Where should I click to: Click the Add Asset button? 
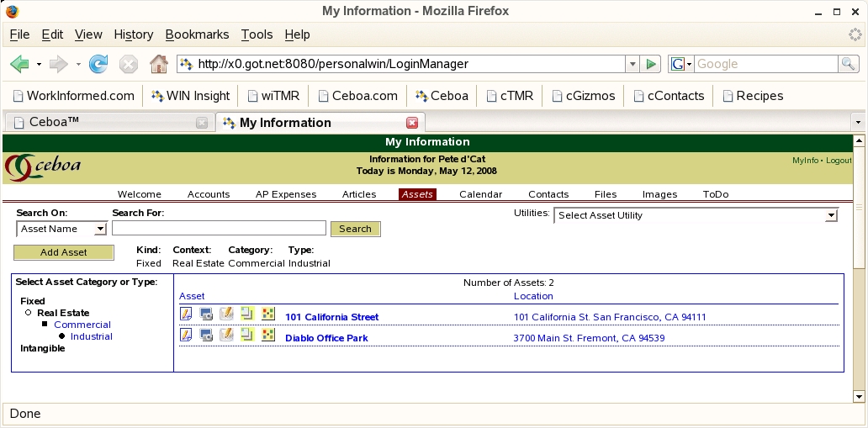64,252
